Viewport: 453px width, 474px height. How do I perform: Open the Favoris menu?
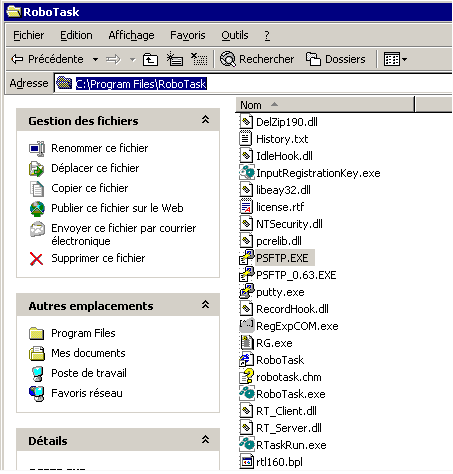188,35
